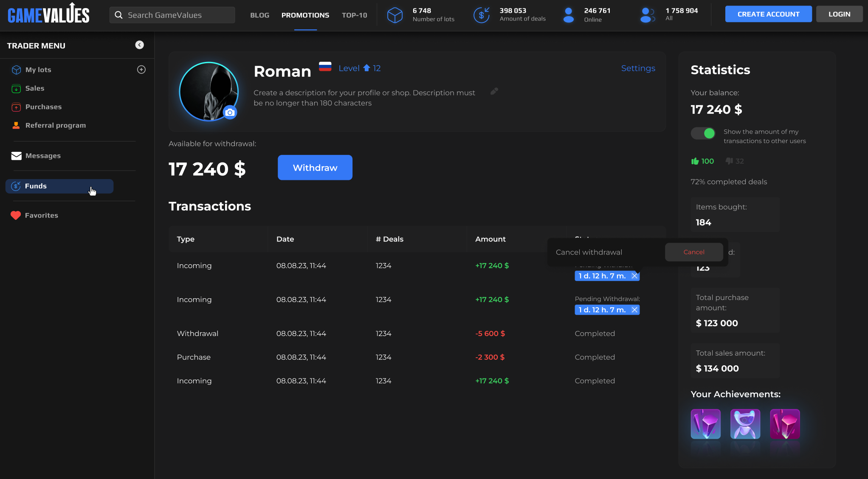868x479 pixels.
Task: Cancel second pending withdrawal timer X
Action: click(x=634, y=310)
